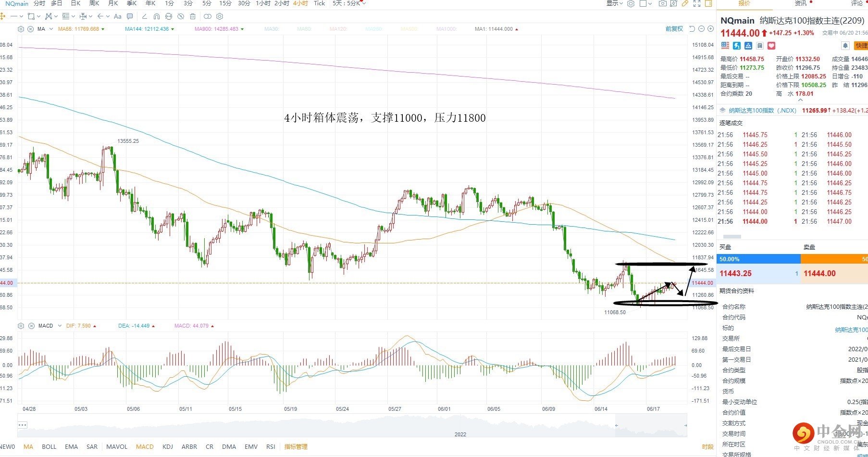
Task: Click the tick list horizontal scrollbar
Action: pyautogui.click(x=732, y=237)
